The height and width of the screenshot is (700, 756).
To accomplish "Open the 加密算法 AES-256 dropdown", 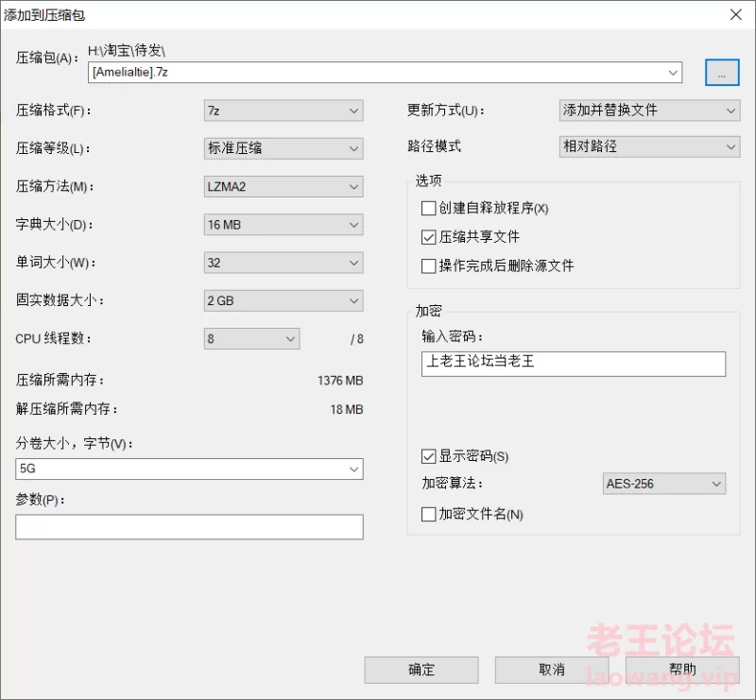I will (664, 484).
